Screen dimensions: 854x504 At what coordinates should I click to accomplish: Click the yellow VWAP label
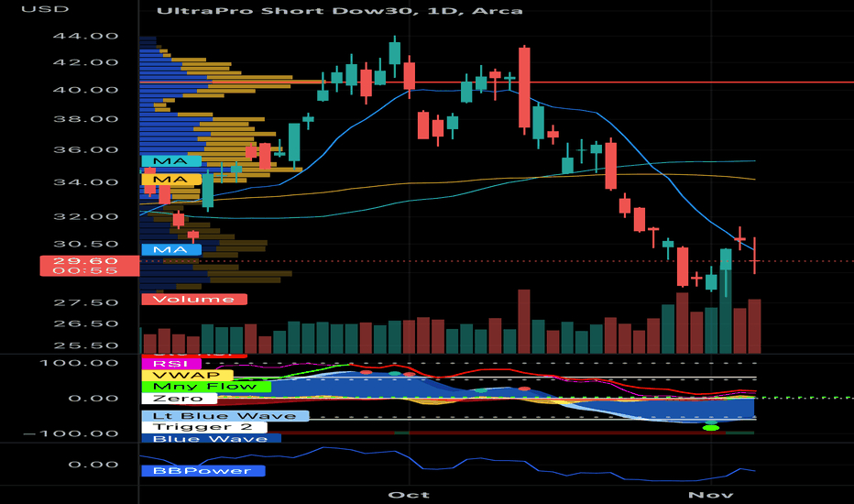click(187, 375)
